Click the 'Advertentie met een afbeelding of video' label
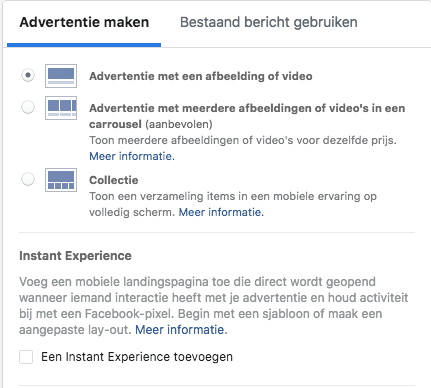Screen dimensions: 431x388 tap(201, 76)
